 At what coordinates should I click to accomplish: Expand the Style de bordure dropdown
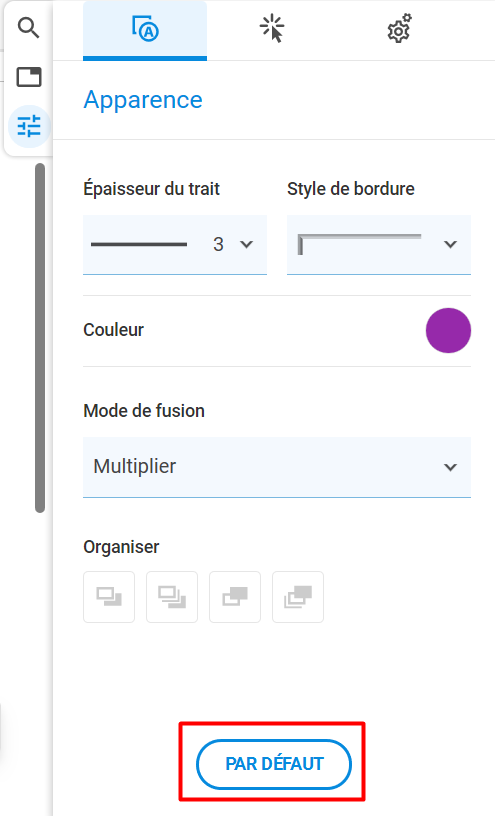coord(379,245)
